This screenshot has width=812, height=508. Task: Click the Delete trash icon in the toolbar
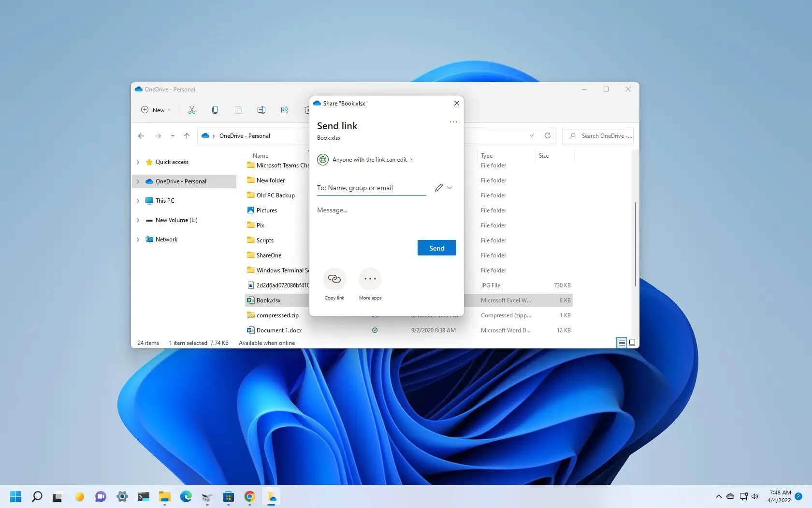(307, 110)
